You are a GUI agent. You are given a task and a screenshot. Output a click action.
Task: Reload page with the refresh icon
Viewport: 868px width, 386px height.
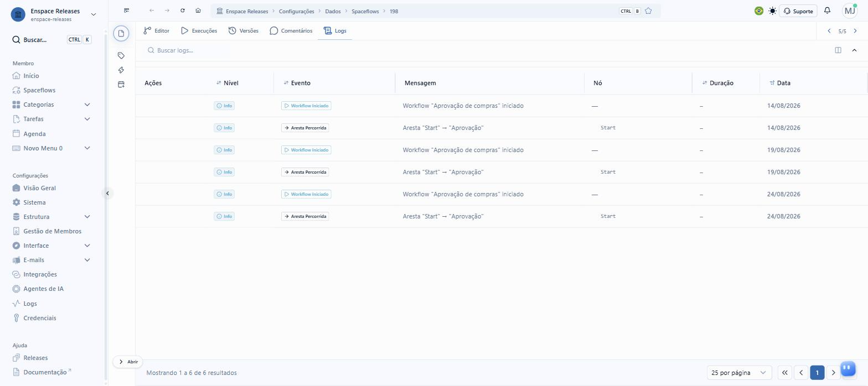pos(183,11)
